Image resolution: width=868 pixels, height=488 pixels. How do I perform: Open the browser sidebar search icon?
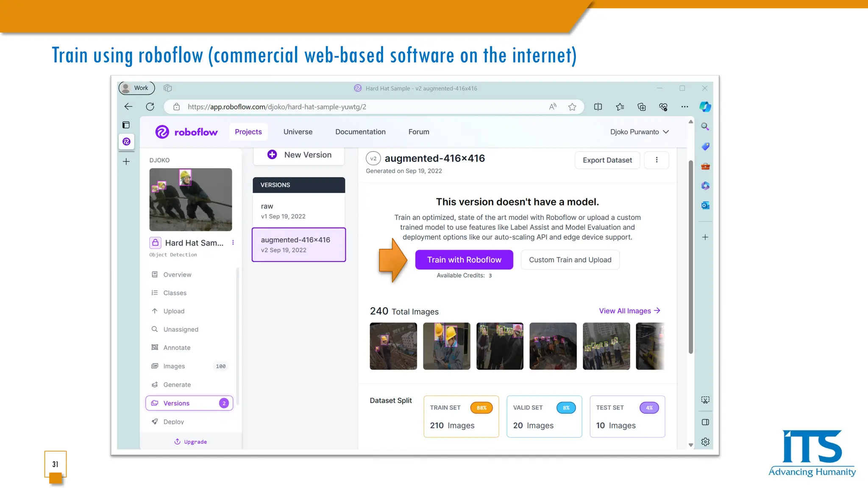(705, 127)
